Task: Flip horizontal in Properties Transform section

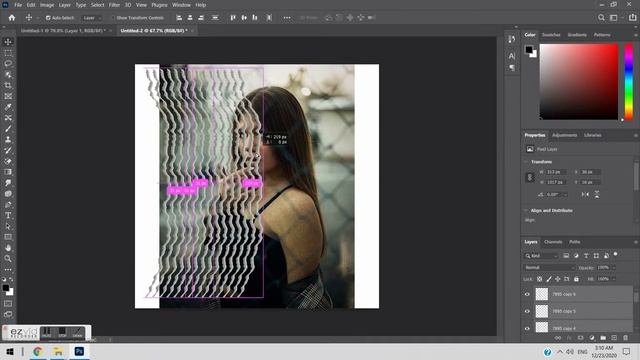Action: pos(585,194)
